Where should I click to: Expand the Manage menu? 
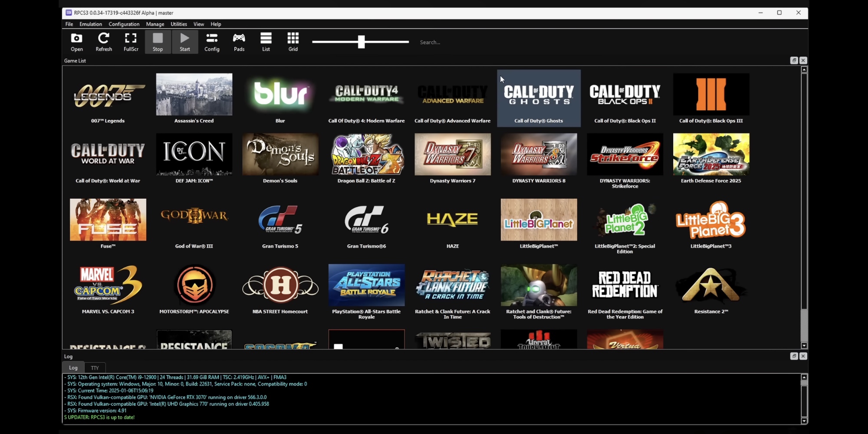coord(155,24)
